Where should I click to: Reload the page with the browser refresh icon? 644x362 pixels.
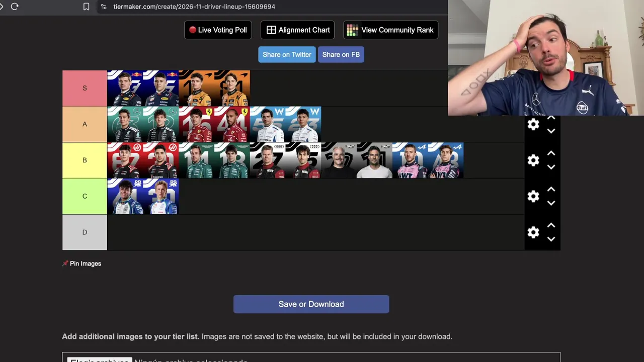pos(15,7)
